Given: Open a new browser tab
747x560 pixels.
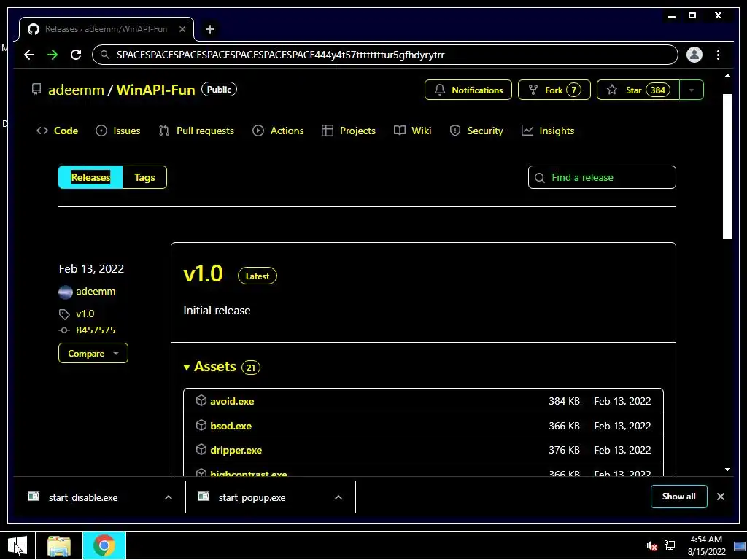Looking at the screenshot, I should (210, 29).
